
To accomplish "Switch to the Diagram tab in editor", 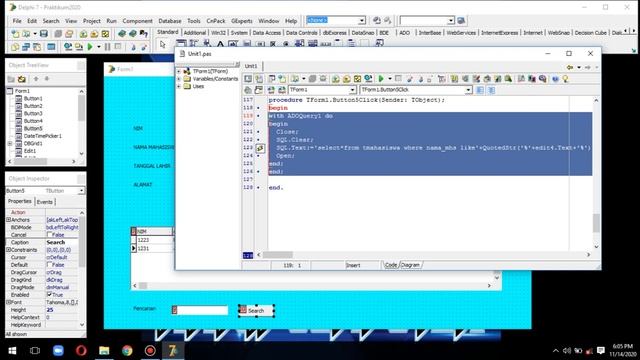I will pyautogui.click(x=410, y=265).
